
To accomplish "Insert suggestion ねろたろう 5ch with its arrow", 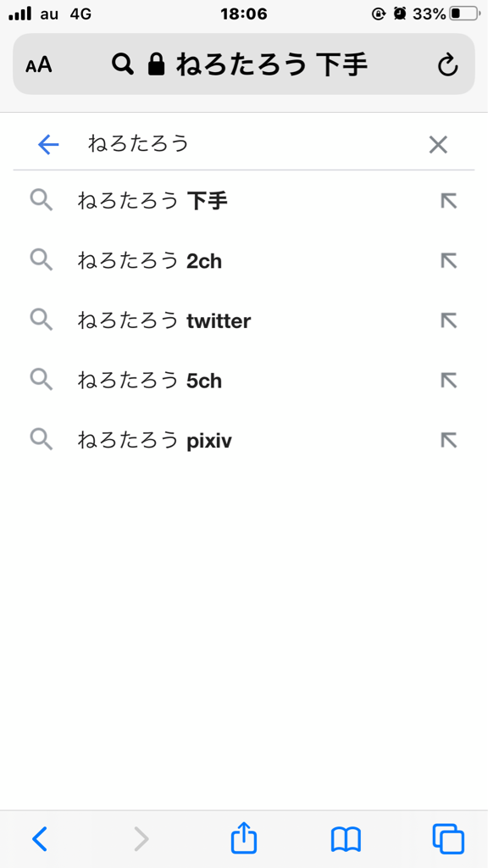I will 447,380.
